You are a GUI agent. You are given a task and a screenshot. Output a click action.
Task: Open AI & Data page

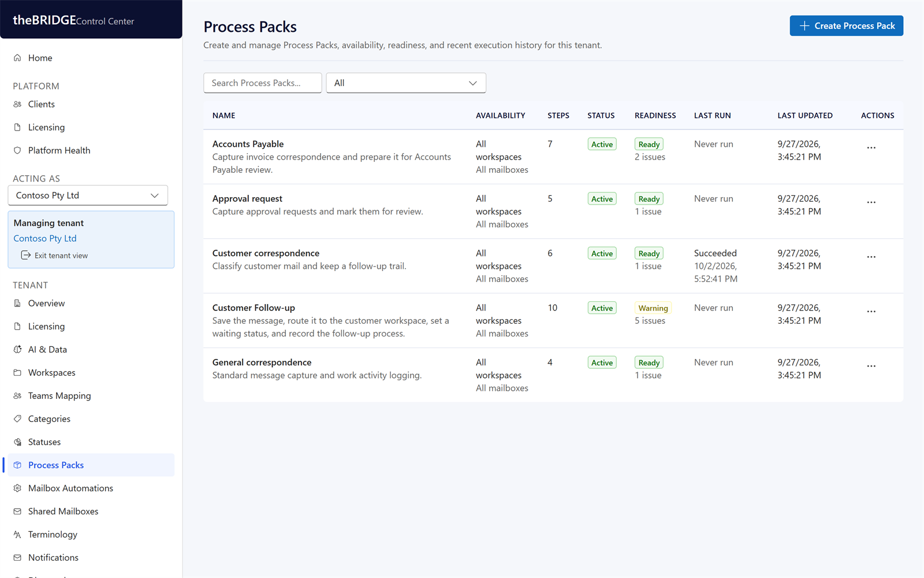pos(91,349)
